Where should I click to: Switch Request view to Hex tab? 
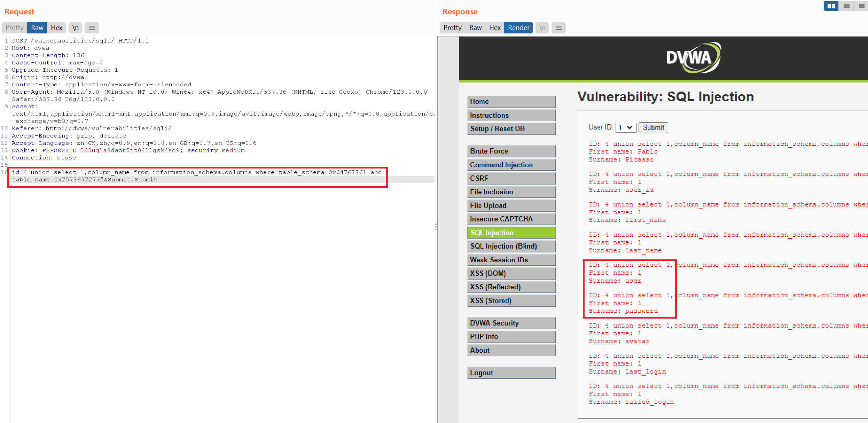point(56,28)
